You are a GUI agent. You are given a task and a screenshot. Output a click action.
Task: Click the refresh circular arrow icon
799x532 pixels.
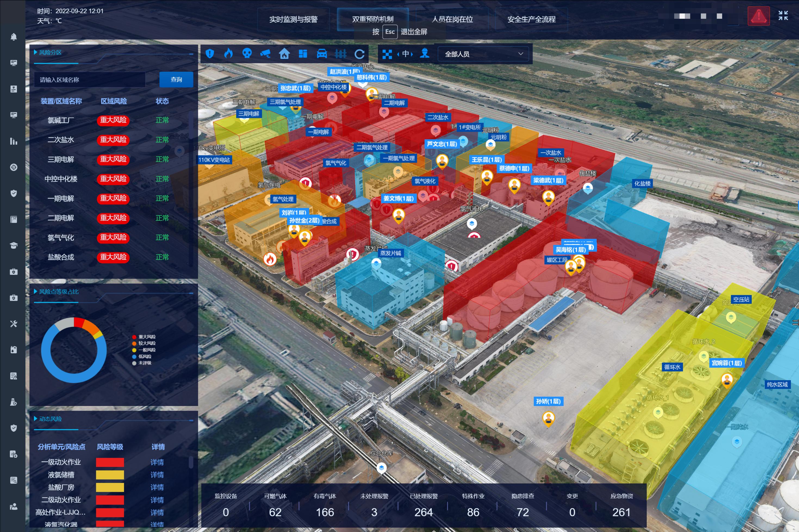[360, 53]
